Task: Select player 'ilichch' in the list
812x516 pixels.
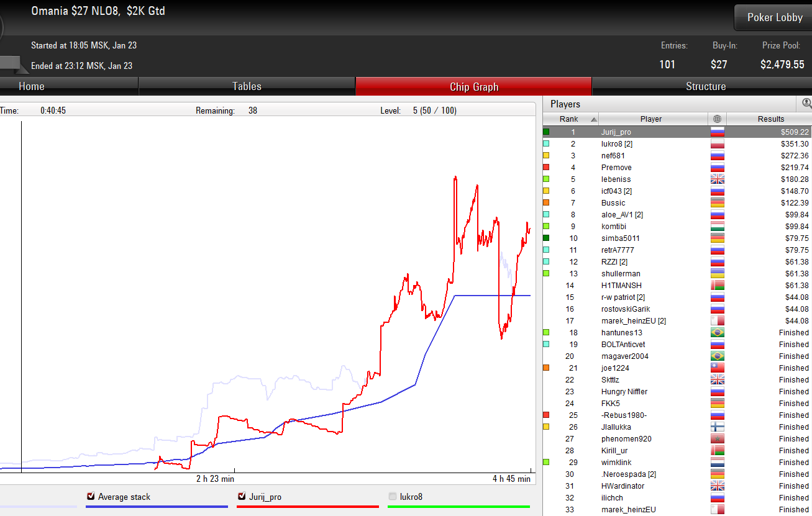Action: pos(612,497)
